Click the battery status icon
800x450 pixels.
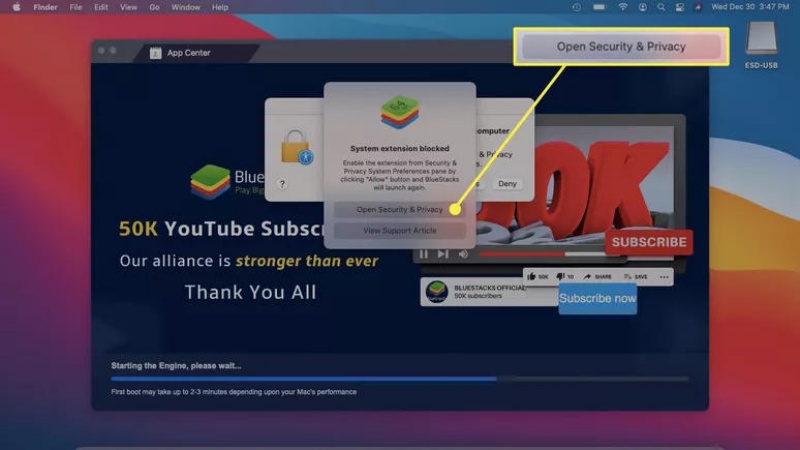tap(599, 7)
